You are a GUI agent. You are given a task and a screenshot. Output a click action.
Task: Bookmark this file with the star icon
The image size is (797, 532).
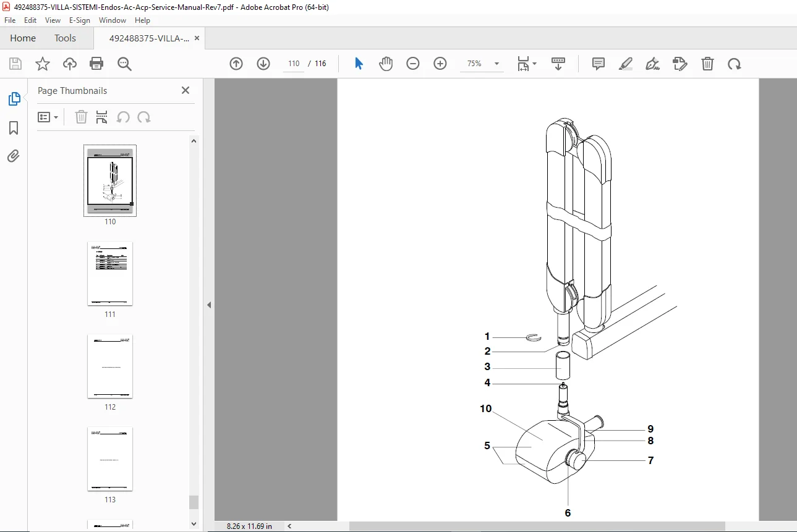(43, 64)
